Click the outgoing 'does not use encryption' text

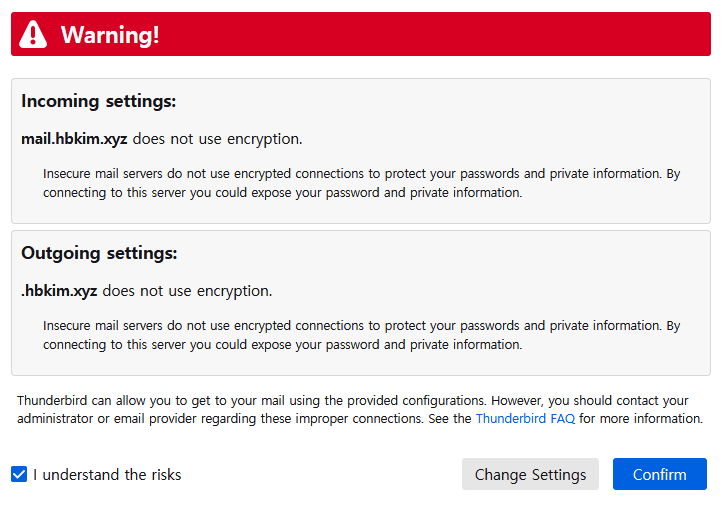pyautogui.click(x=187, y=291)
